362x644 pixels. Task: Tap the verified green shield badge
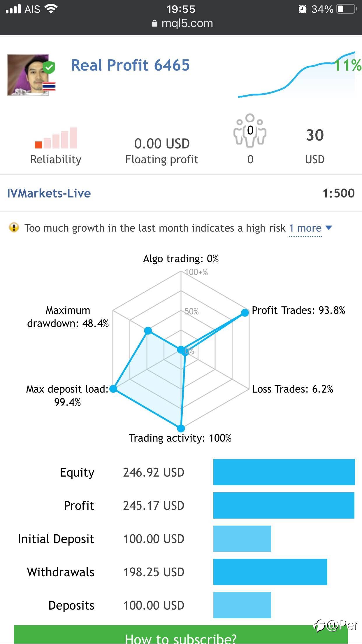click(x=49, y=68)
